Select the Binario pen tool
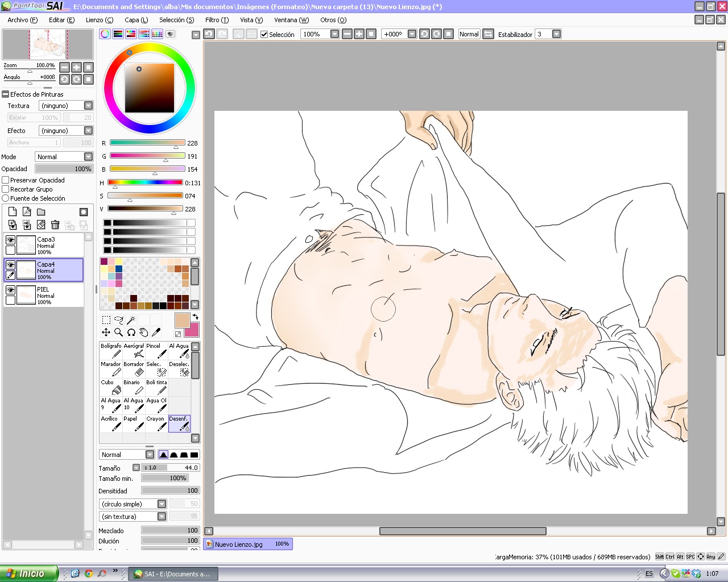The width and height of the screenshot is (728, 582). (134, 387)
